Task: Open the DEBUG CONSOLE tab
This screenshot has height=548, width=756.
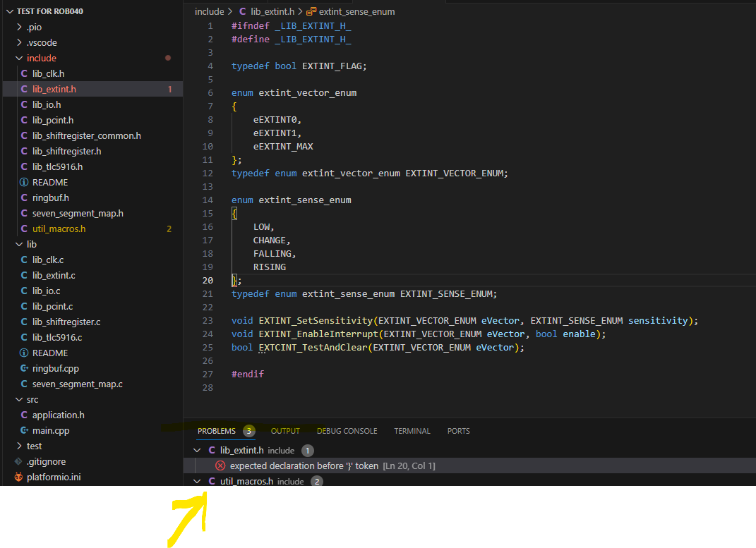Action: pos(347,431)
